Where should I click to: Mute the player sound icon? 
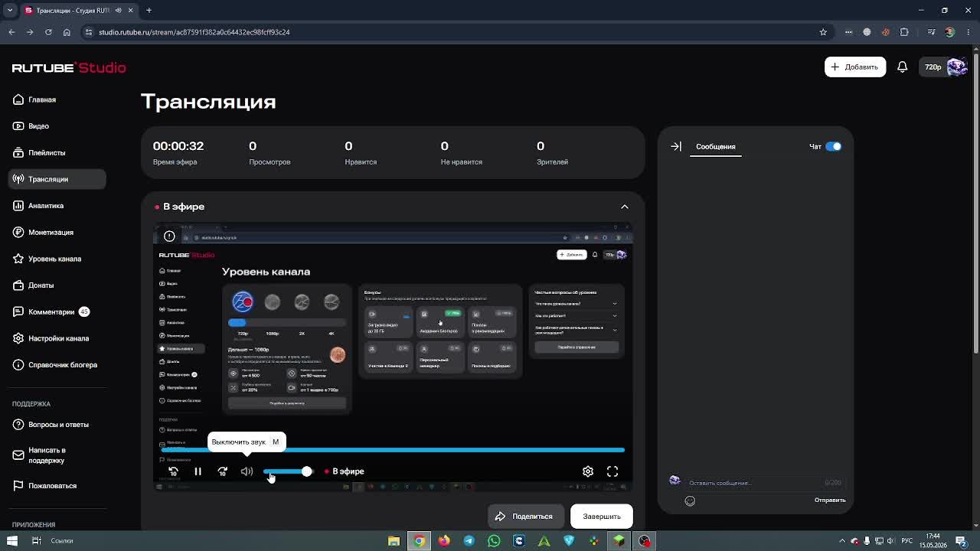(247, 471)
